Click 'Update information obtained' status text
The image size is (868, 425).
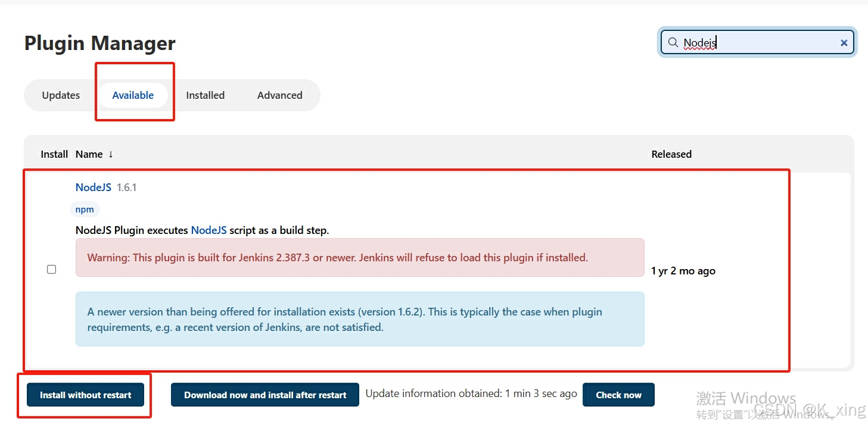pos(471,393)
